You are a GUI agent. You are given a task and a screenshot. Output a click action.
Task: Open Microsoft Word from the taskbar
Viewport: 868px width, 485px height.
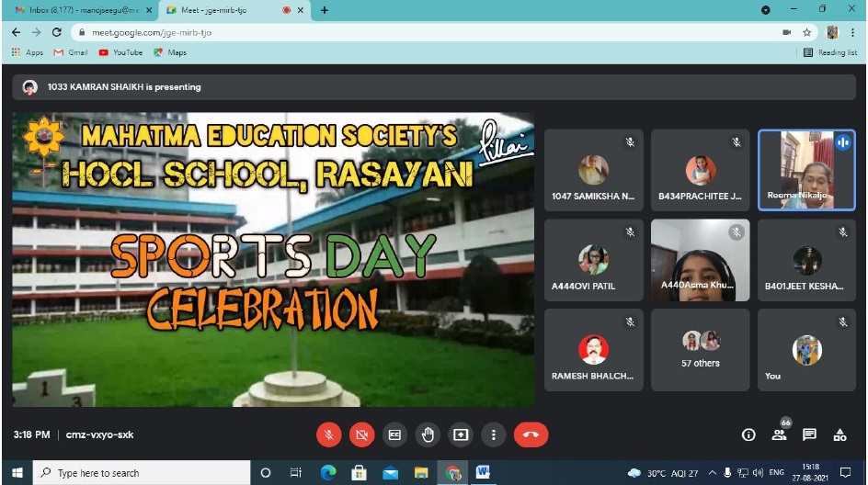click(482, 473)
